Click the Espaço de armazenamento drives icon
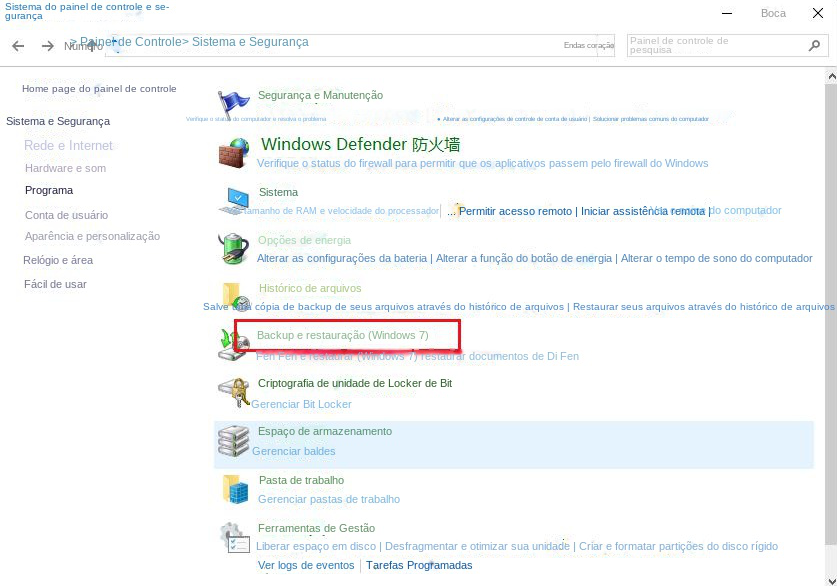Screen dimensions: 837x586 point(234,438)
